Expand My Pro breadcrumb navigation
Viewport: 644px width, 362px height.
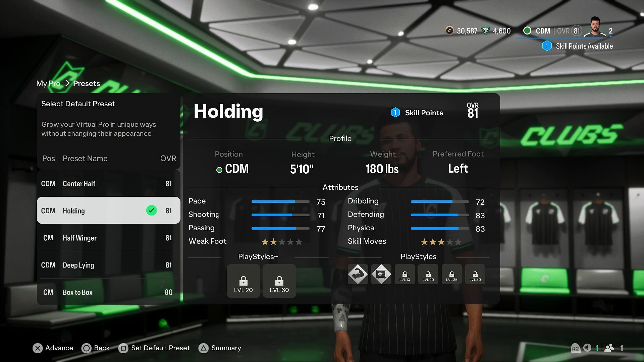pyautogui.click(x=48, y=83)
